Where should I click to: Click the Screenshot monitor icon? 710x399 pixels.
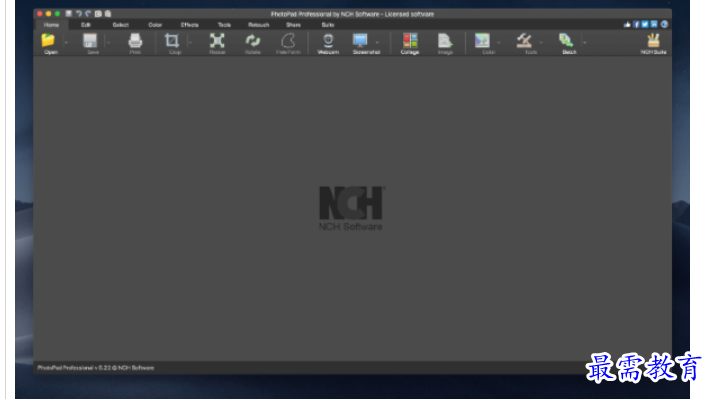click(x=360, y=41)
